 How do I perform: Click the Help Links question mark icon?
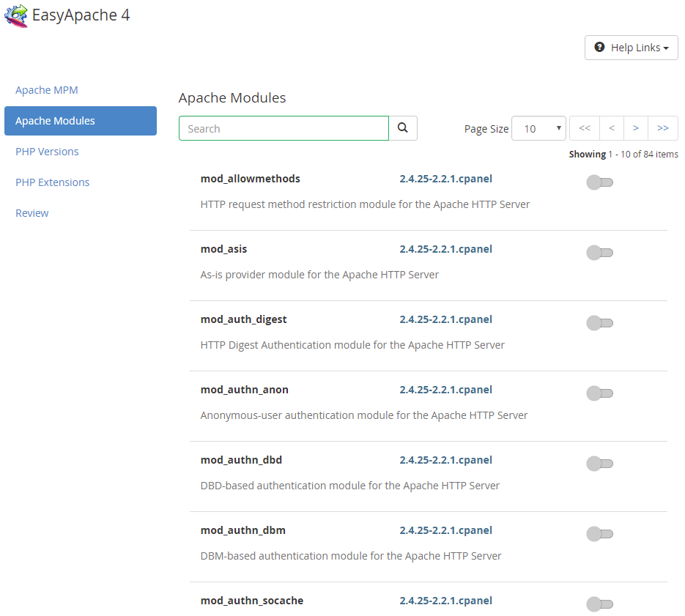599,47
